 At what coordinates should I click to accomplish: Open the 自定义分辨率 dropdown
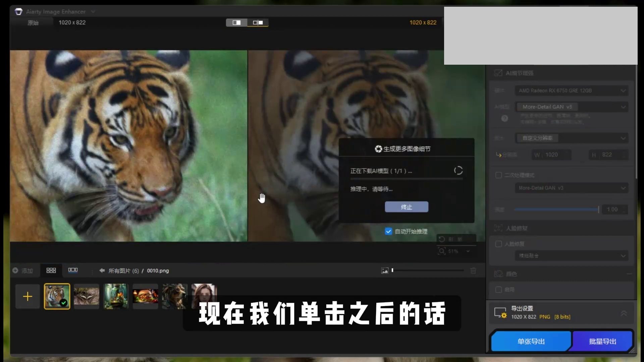coord(572,138)
